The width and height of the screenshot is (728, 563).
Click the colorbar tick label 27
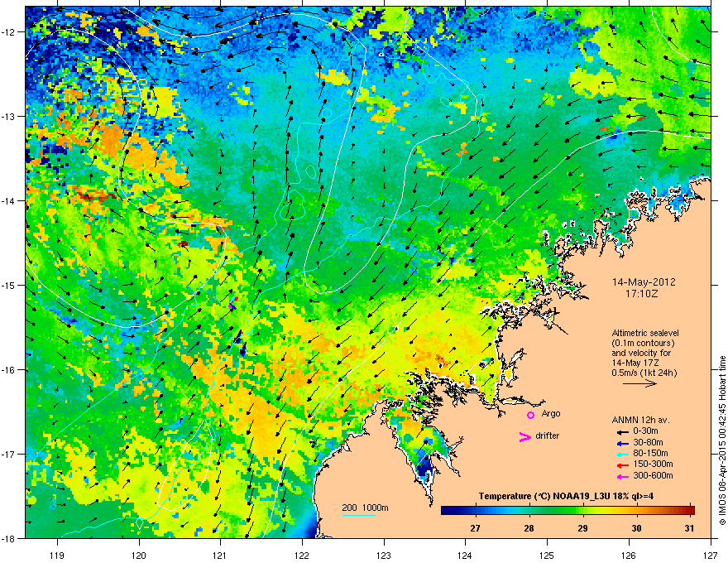(475, 528)
